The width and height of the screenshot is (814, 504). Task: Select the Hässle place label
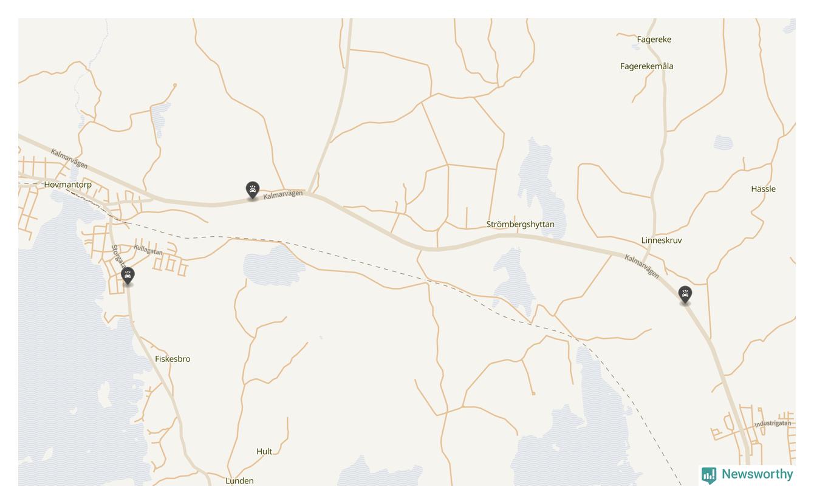pyautogui.click(x=763, y=189)
